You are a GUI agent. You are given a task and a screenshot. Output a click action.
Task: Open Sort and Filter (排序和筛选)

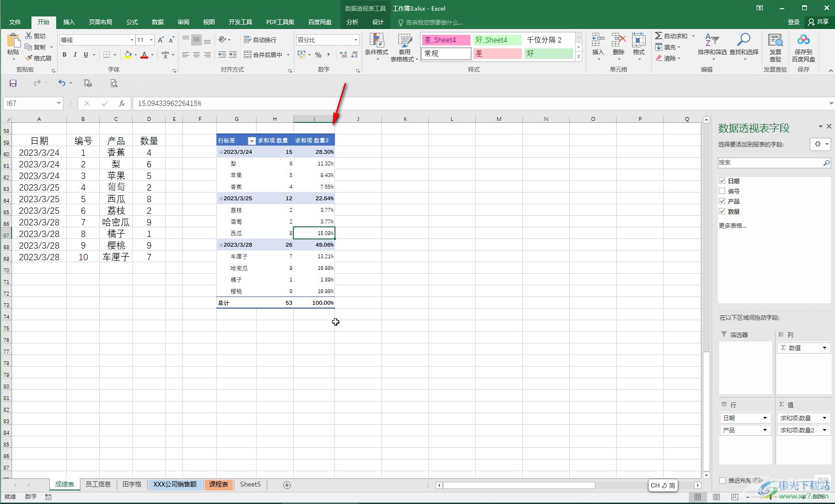coord(712,47)
